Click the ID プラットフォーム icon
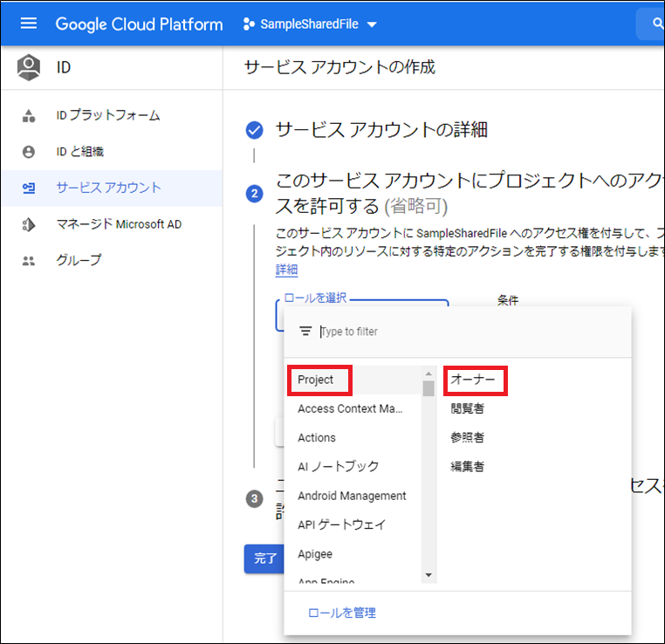The width and height of the screenshot is (665, 644). coord(29,115)
